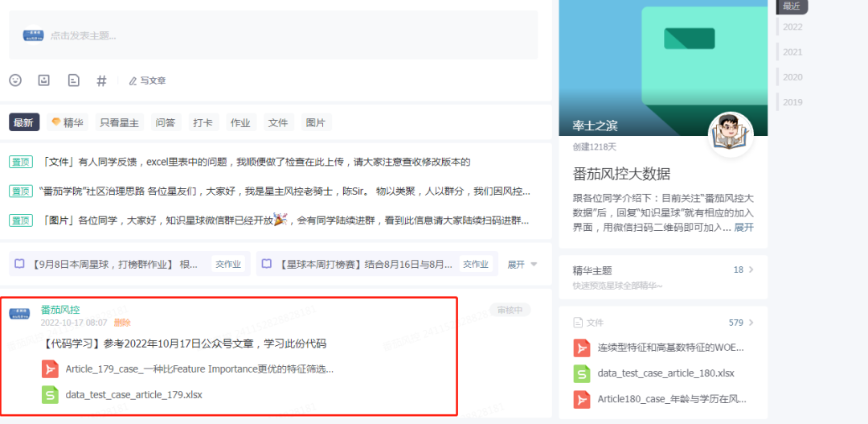
Task: Expand the 文件 list chevron
Action: tap(751, 323)
